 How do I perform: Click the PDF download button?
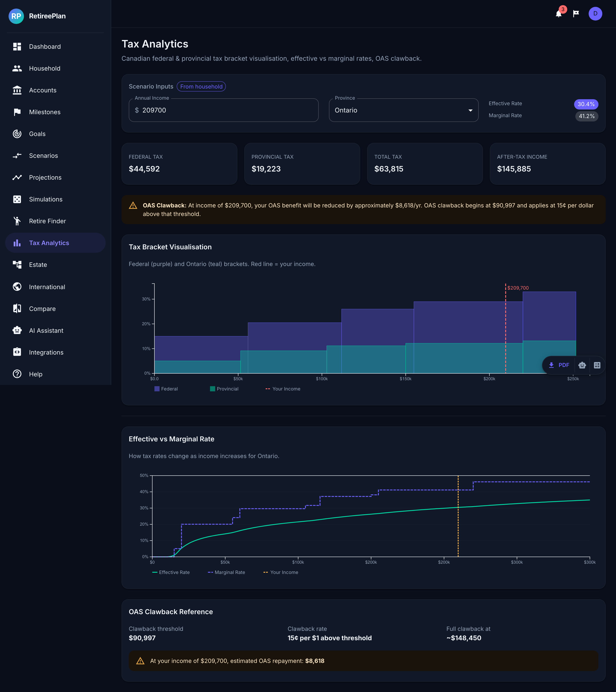(x=559, y=365)
